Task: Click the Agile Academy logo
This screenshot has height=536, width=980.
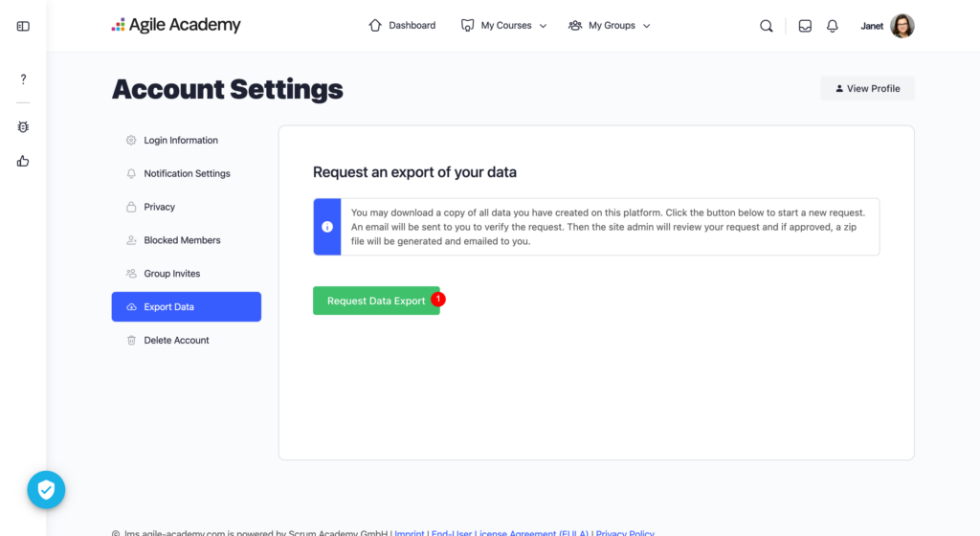Action: click(176, 26)
